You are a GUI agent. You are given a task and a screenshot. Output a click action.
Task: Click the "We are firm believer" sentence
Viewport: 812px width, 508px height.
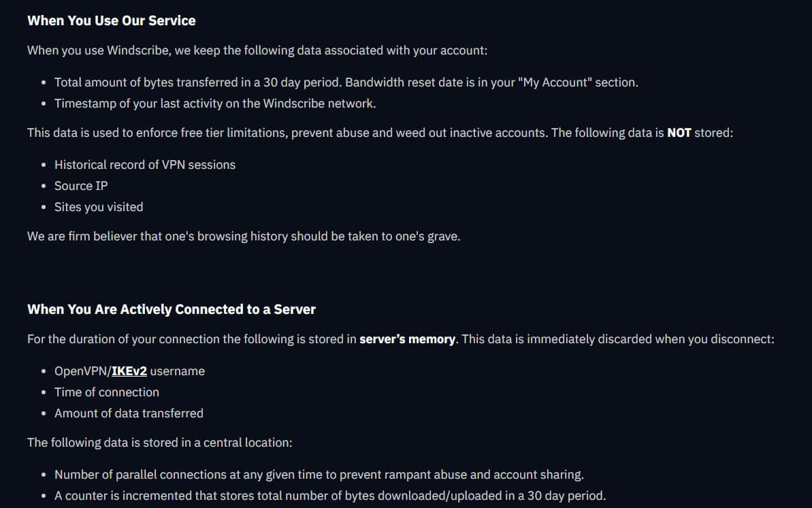[x=244, y=236]
